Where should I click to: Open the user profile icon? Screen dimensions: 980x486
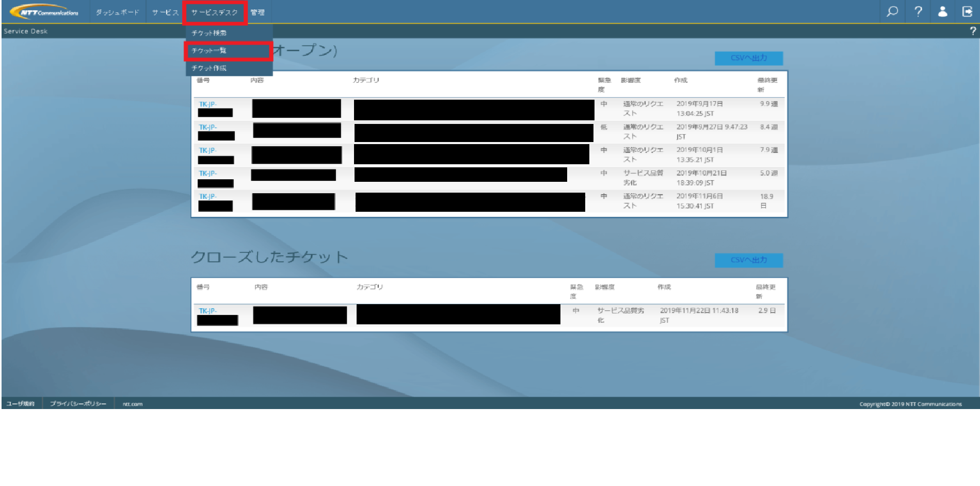(943, 11)
